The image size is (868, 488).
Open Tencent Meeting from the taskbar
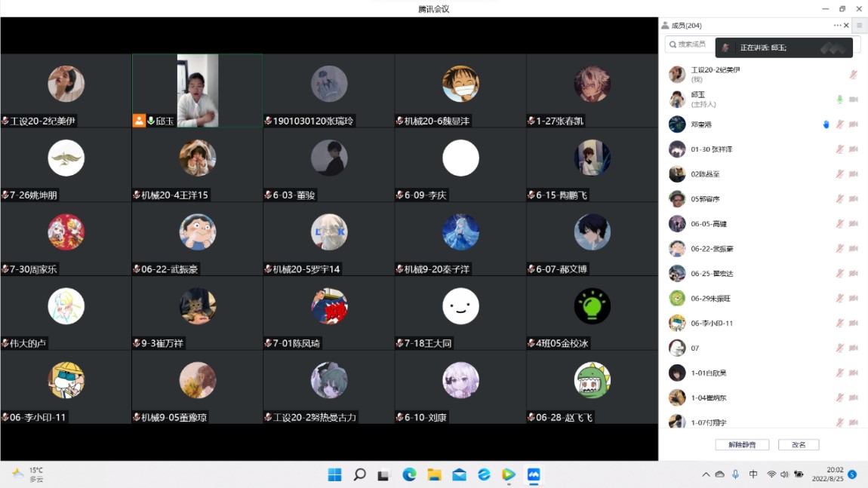click(534, 474)
